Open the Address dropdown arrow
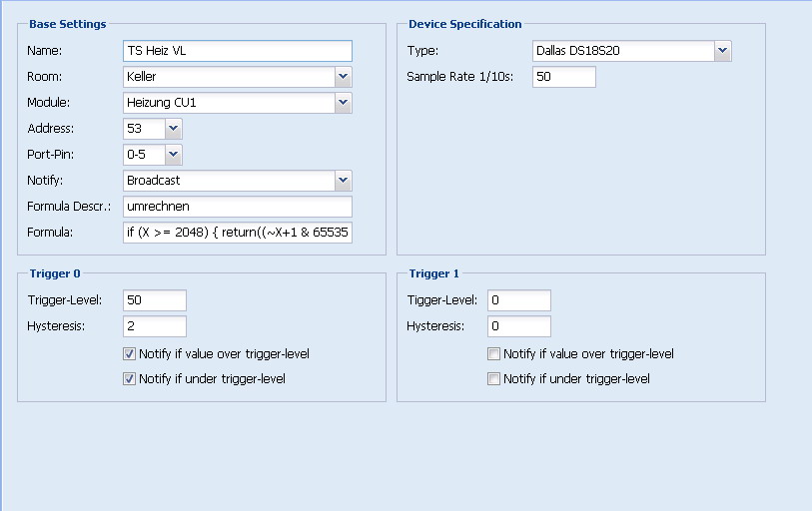812x511 pixels. point(174,129)
